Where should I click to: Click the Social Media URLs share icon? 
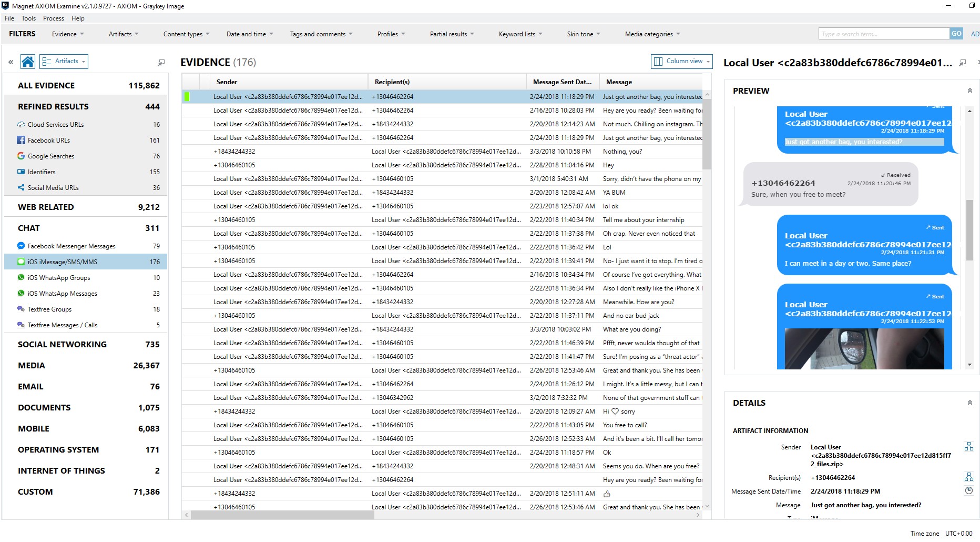pyautogui.click(x=21, y=187)
